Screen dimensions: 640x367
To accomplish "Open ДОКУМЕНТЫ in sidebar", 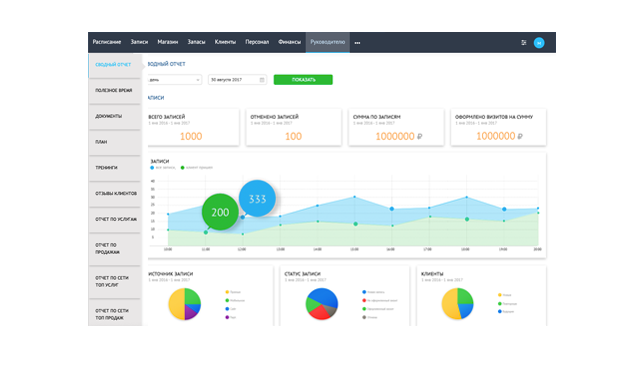I will coord(115,116).
